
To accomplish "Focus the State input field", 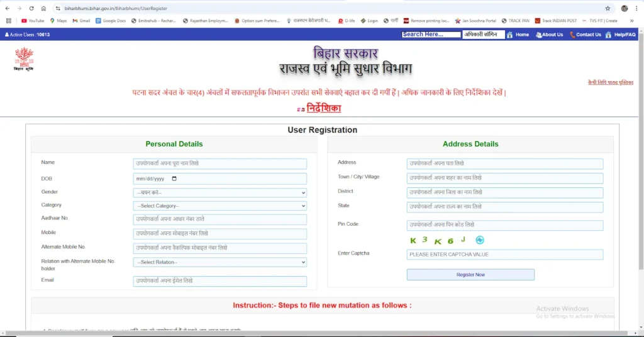I will [505, 206].
